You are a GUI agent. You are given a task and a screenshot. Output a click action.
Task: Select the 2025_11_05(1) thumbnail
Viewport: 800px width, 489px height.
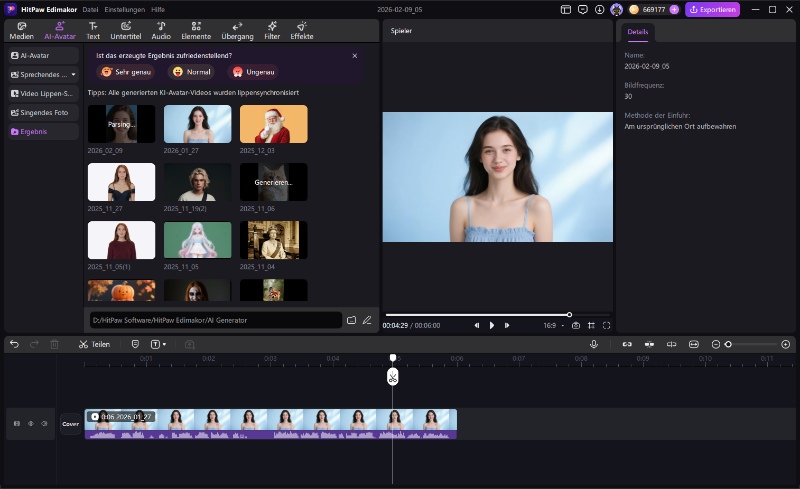pos(121,240)
